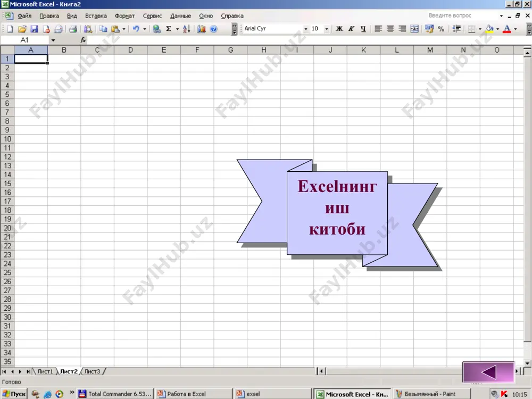
Task: Click the file permission document icon
Action: click(46, 29)
